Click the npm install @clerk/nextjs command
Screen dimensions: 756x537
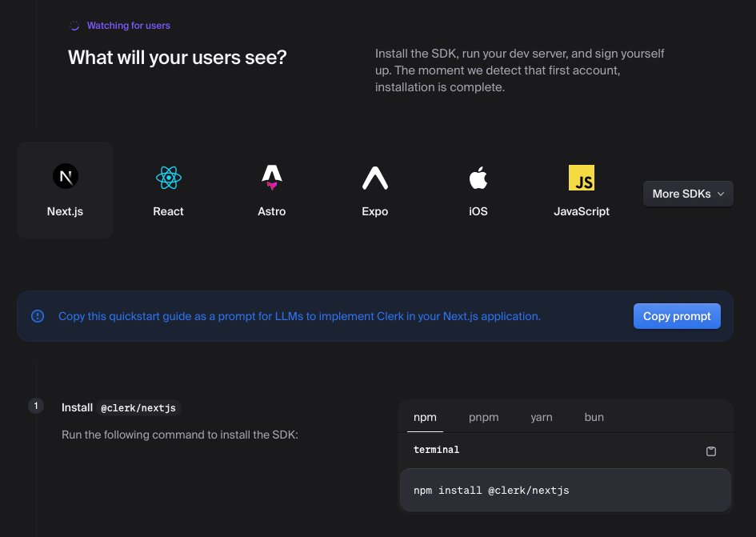[491, 491]
